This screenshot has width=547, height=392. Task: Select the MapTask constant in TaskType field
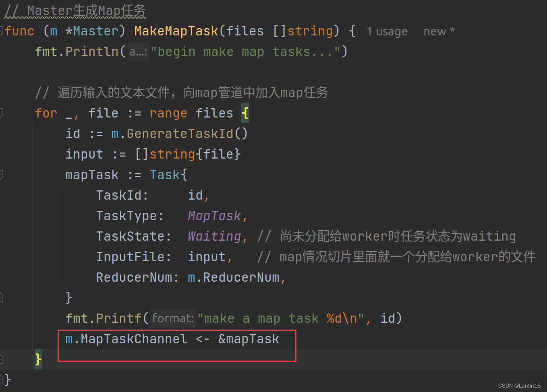point(214,215)
